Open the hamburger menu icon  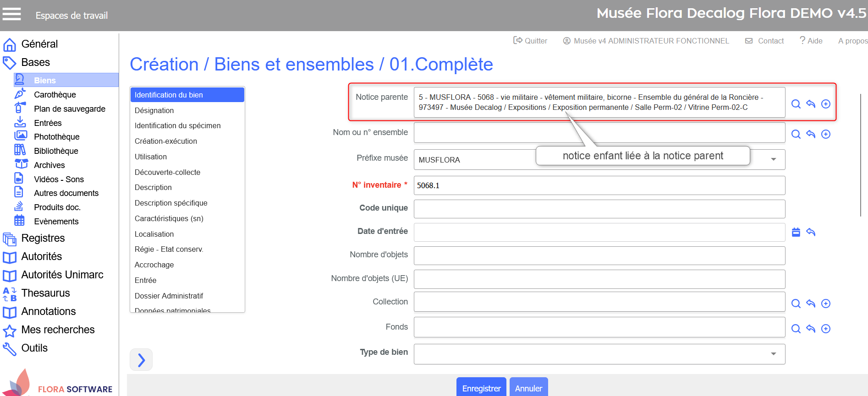[12, 15]
